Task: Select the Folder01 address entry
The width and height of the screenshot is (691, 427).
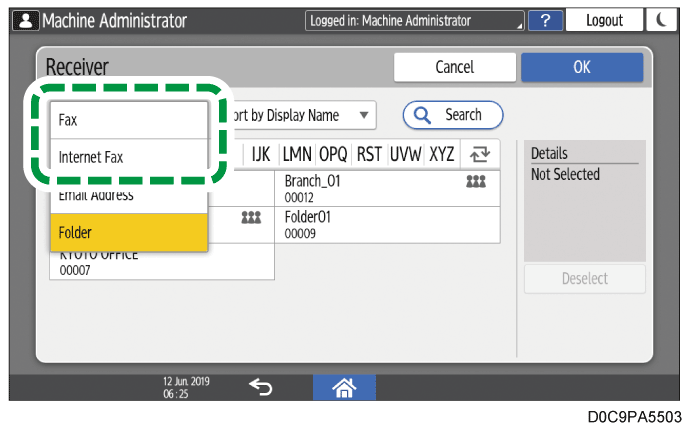Action: (388, 225)
